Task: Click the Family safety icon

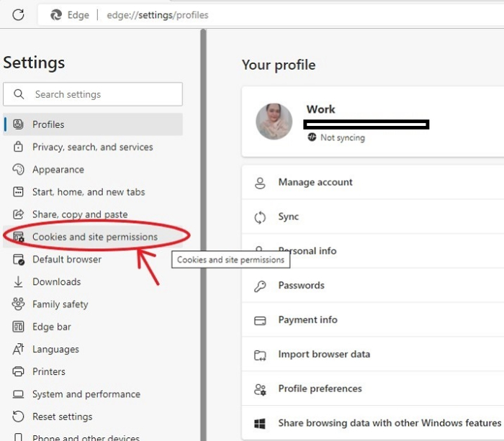Action: pos(18,304)
